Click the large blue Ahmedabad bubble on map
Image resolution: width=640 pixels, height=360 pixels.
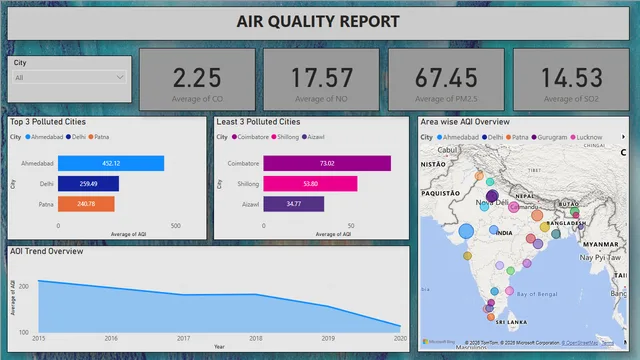coord(466,231)
